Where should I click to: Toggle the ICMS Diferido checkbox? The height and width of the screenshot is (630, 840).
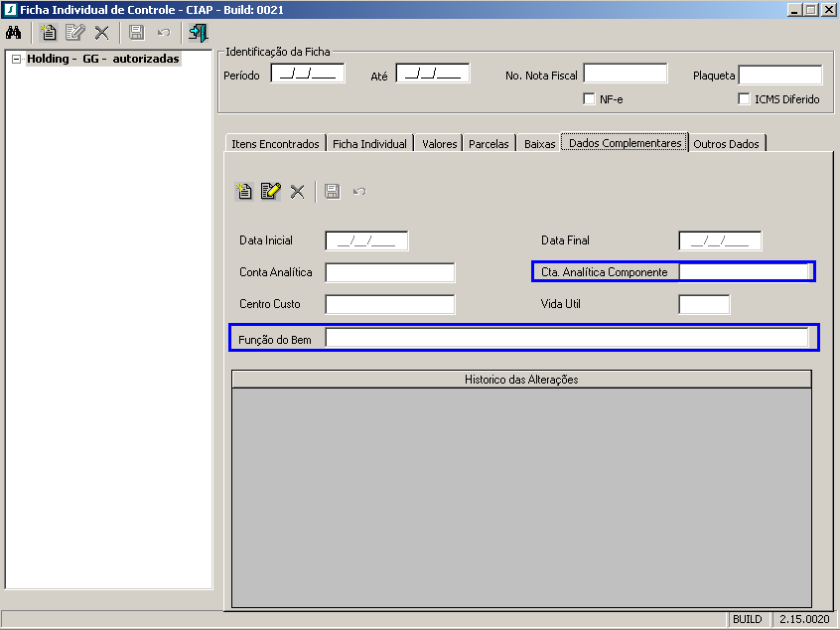point(745,99)
